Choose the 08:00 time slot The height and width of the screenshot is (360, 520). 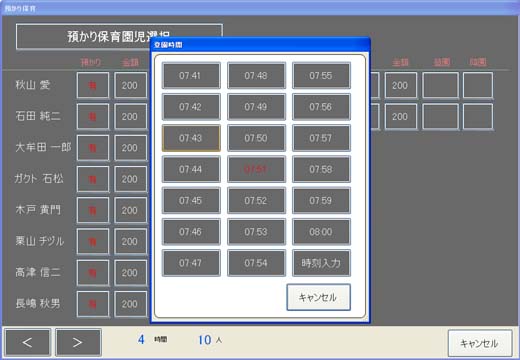tap(321, 232)
